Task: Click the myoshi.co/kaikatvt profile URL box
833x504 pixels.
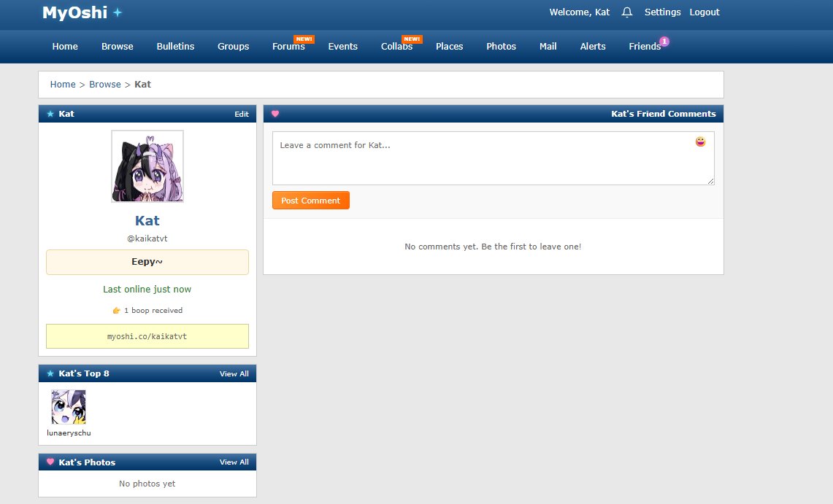Action: click(x=147, y=336)
